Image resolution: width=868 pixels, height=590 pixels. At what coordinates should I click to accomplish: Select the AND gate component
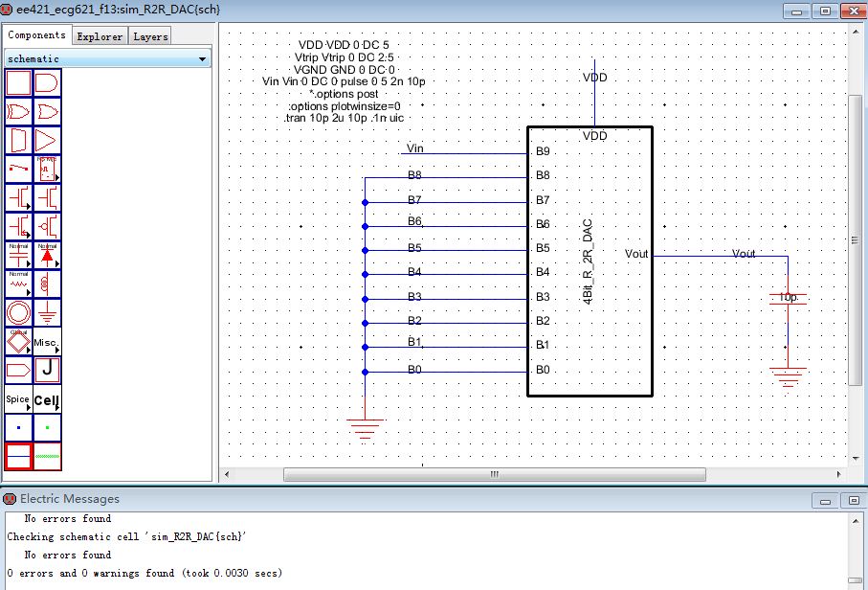pos(47,83)
